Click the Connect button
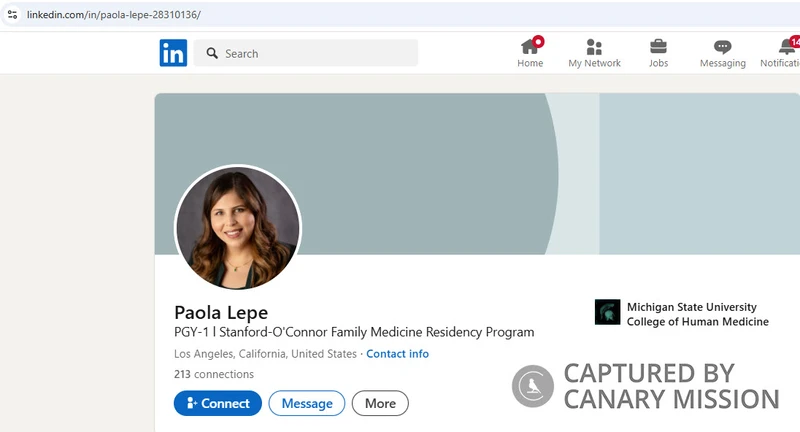This screenshot has height=432, width=800. point(218,403)
